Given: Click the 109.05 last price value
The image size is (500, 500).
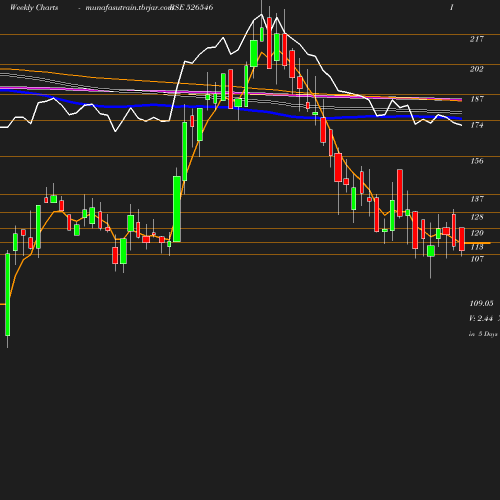Looking at the screenshot, I should [481, 303].
